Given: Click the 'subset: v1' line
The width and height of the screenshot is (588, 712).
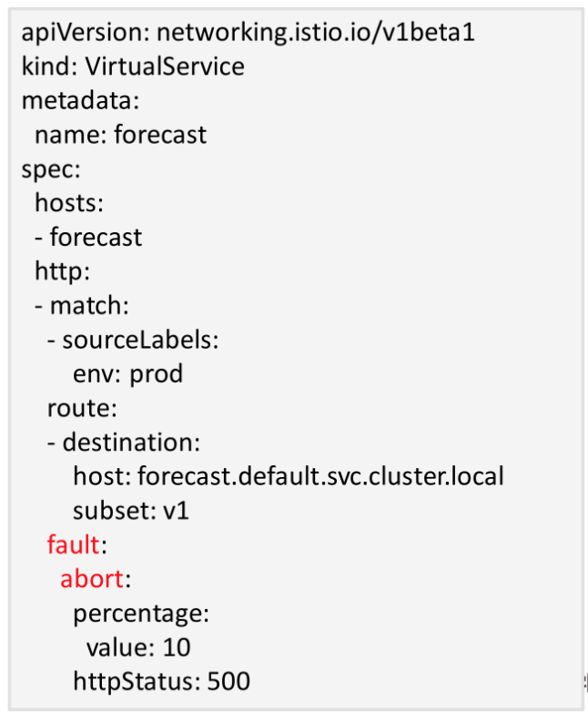Looking at the screenshot, I should click(131, 511).
